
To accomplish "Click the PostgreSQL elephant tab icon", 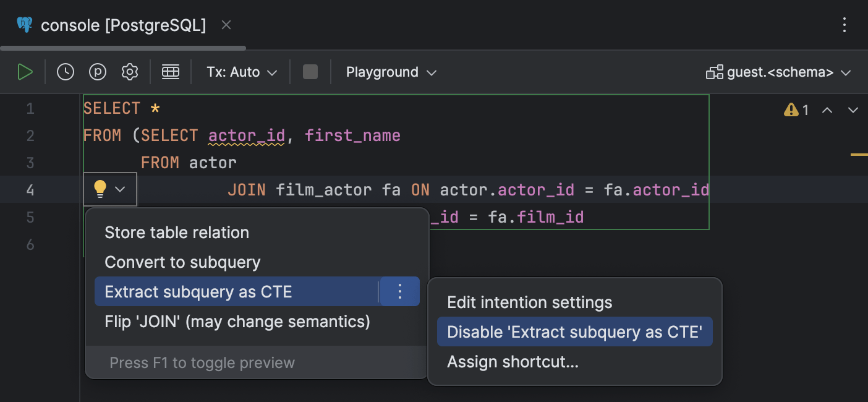I will point(25,25).
